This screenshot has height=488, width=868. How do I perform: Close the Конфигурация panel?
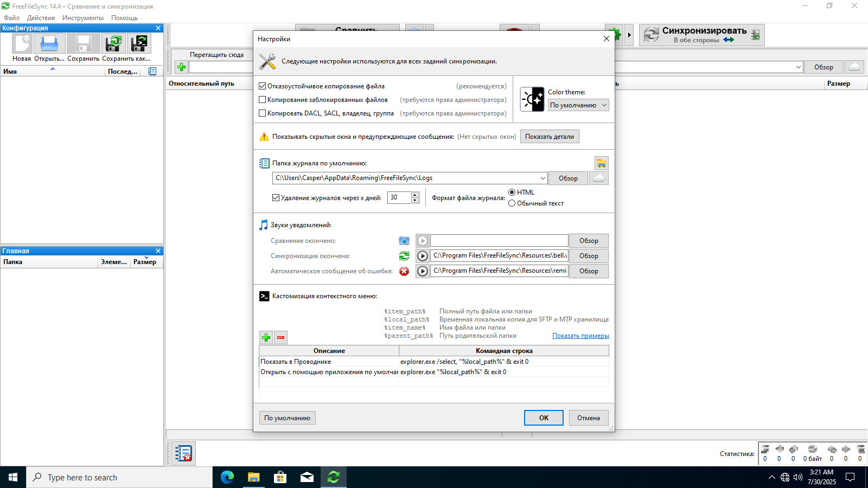click(158, 28)
